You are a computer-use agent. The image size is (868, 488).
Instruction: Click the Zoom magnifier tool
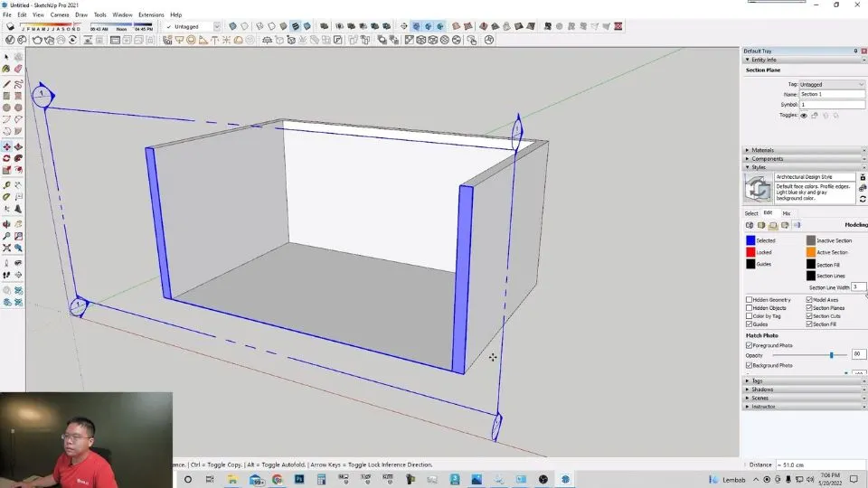6,236
